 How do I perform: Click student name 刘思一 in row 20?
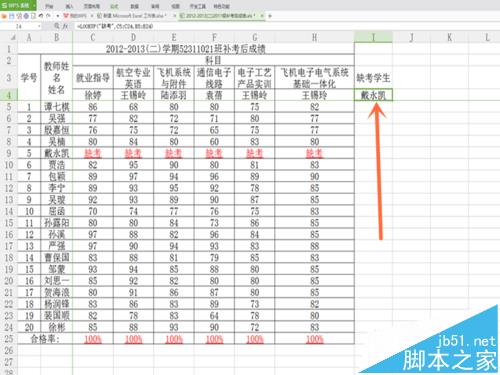click(x=57, y=281)
